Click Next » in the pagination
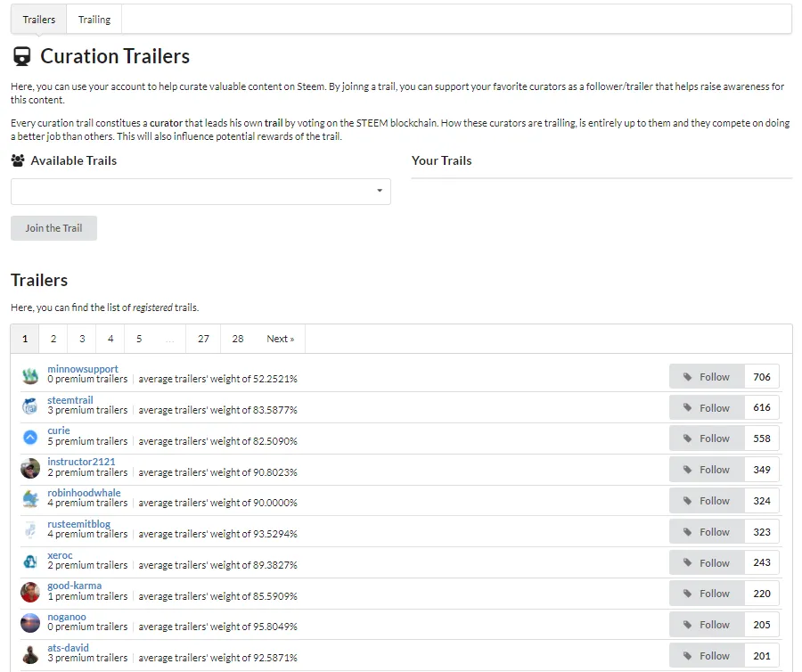This screenshot has height=672, width=802. click(281, 339)
